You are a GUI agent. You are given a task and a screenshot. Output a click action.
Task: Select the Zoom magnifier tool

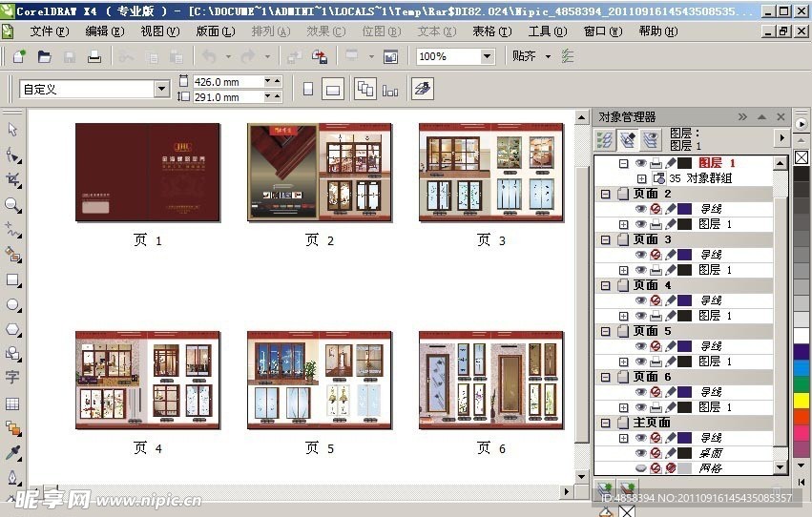coord(12,204)
